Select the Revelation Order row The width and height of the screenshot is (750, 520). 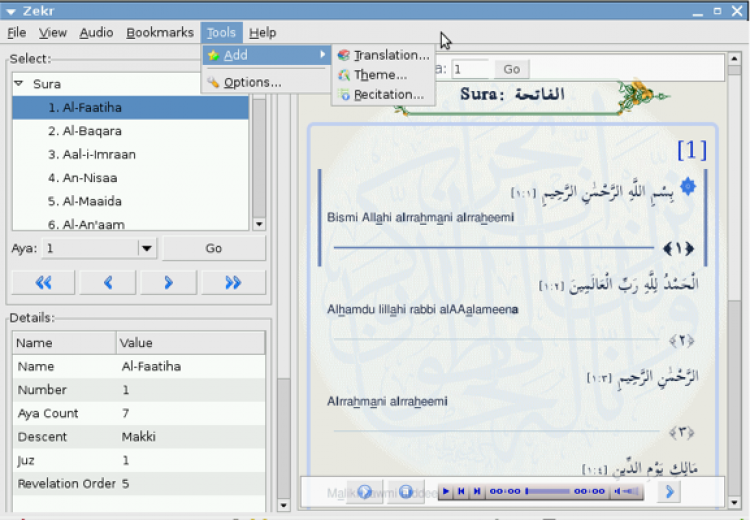point(139,484)
